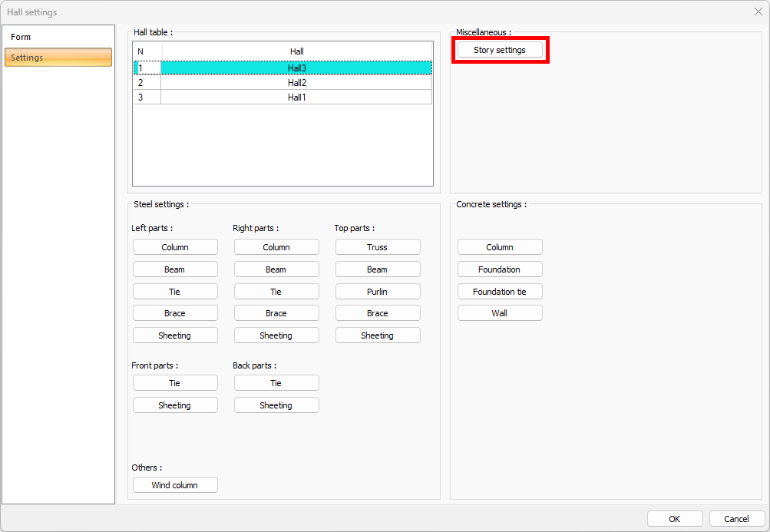Image resolution: width=770 pixels, height=532 pixels.
Task: Open Back parts Sheeting settings
Action: pyautogui.click(x=276, y=405)
